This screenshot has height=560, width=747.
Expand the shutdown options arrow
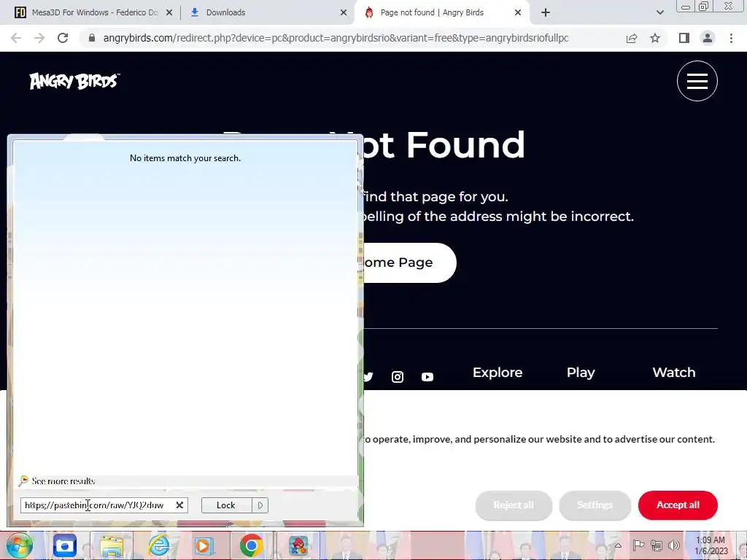click(260, 505)
